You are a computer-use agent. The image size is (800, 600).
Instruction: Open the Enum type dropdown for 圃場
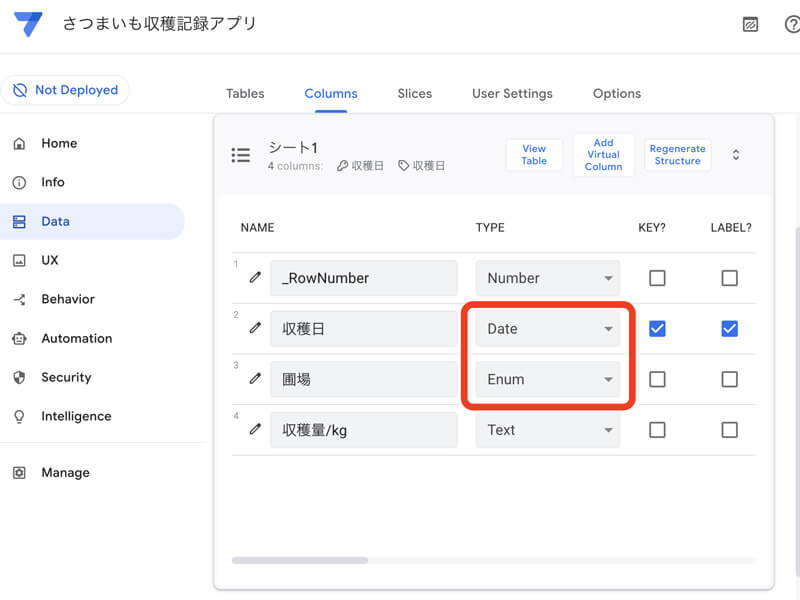coord(547,379)
